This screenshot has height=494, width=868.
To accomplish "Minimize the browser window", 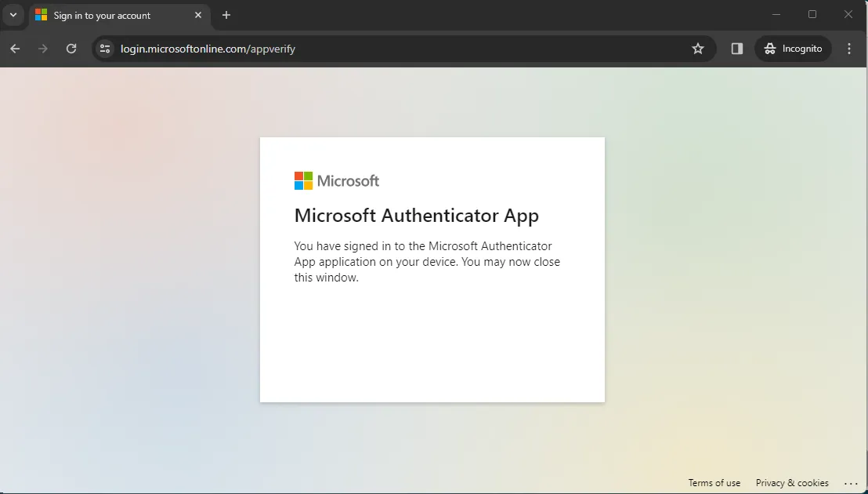I will [x=776, y=14].
